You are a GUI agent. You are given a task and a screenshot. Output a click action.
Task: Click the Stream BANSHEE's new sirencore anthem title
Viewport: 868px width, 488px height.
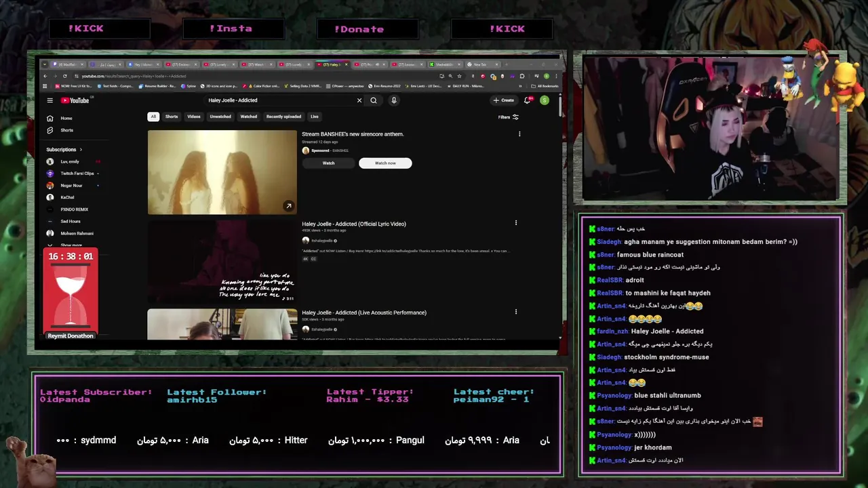[353, 134]
